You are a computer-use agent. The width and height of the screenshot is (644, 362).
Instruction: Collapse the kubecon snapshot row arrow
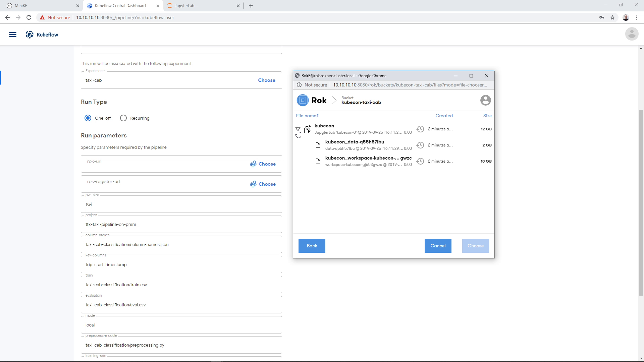click(298, 129)
